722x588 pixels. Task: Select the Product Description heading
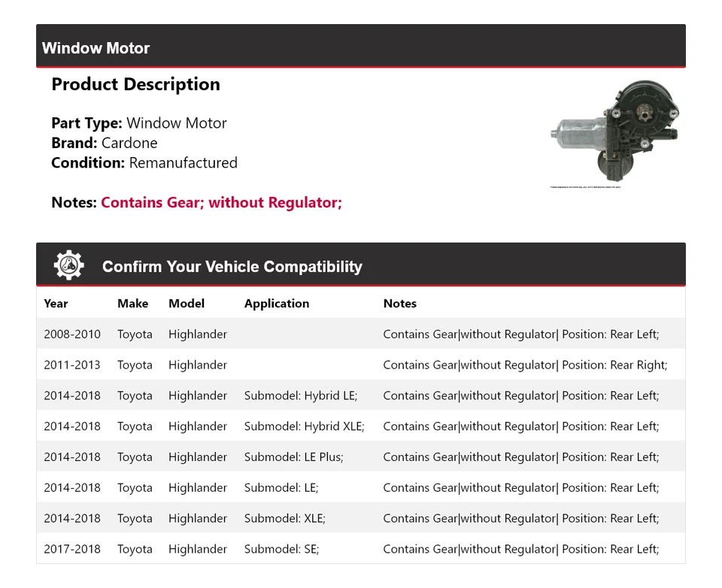coord(135,84)
